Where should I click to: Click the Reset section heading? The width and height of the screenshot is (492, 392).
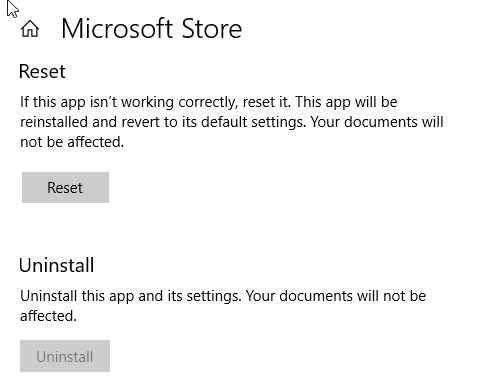[42, 71]
